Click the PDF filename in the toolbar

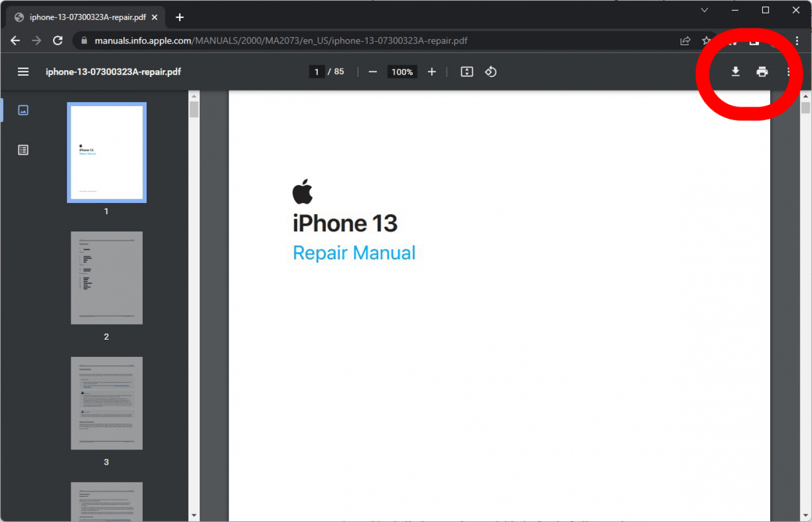tap(113, 72)
